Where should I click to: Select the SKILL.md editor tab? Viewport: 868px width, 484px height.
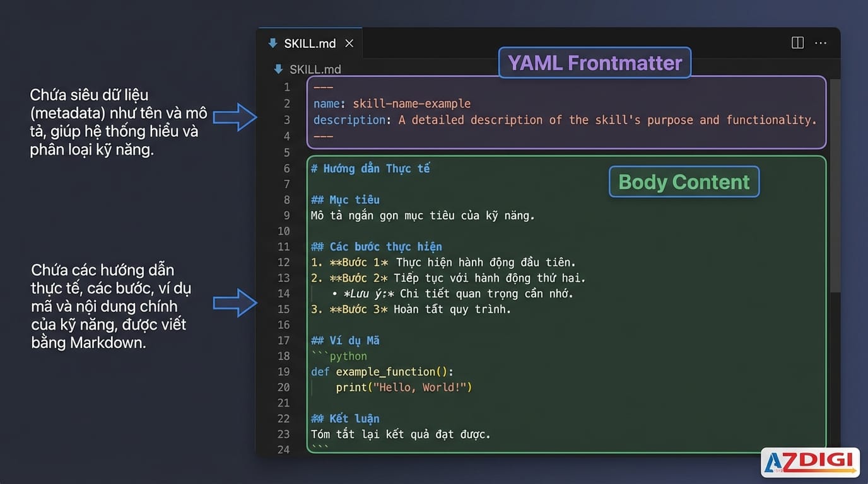tap(310, 43)
